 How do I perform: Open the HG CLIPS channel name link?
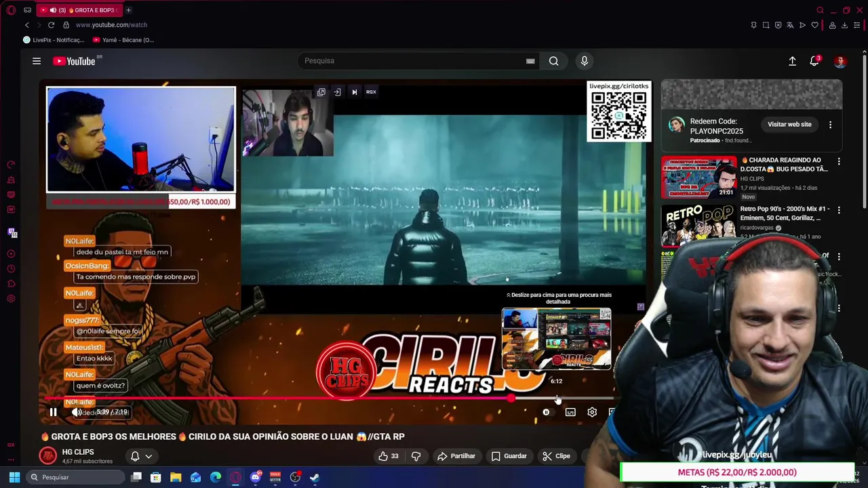tap(78, 452)
